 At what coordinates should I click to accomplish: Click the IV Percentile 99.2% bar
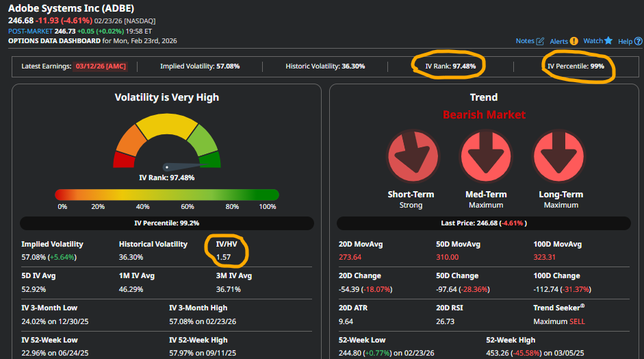tap(167, 223)
